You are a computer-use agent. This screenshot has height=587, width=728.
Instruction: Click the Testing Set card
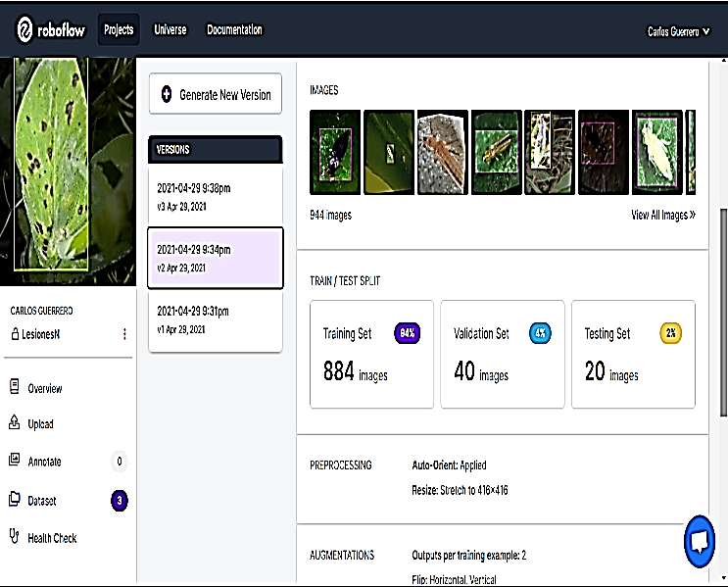[633, 354]
